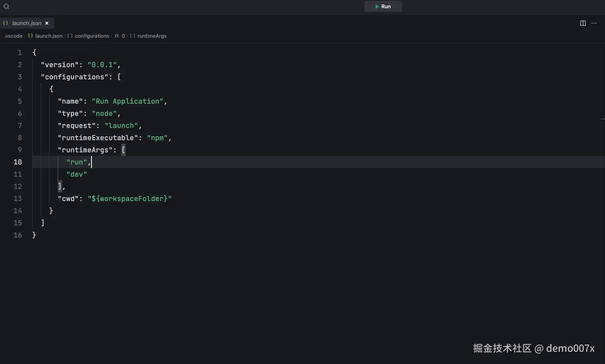Open the editor more actions ellipsis

click(594, 23)
